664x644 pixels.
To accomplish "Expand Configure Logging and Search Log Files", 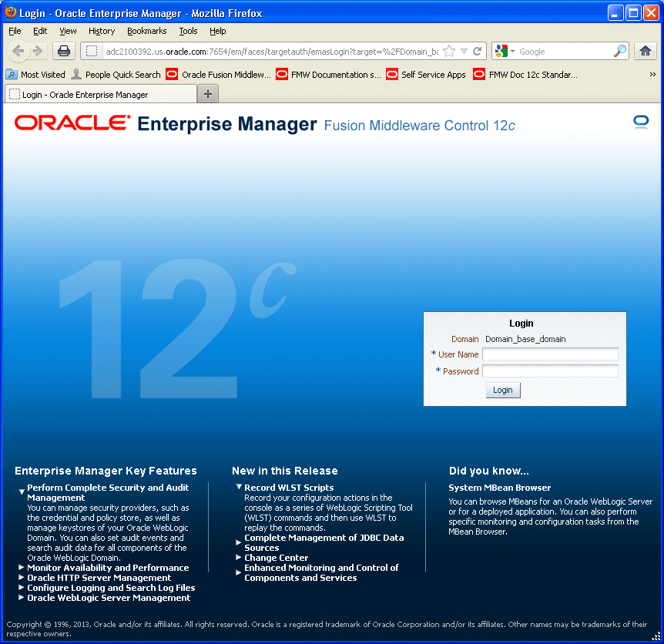I will [x=21, y=587].
